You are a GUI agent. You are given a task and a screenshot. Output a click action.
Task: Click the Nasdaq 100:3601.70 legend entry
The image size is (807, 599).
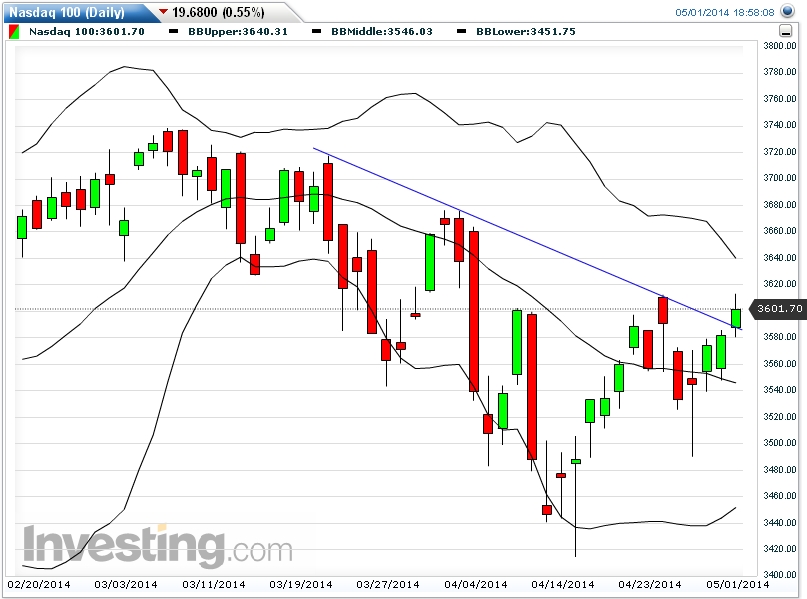(86, 31)
